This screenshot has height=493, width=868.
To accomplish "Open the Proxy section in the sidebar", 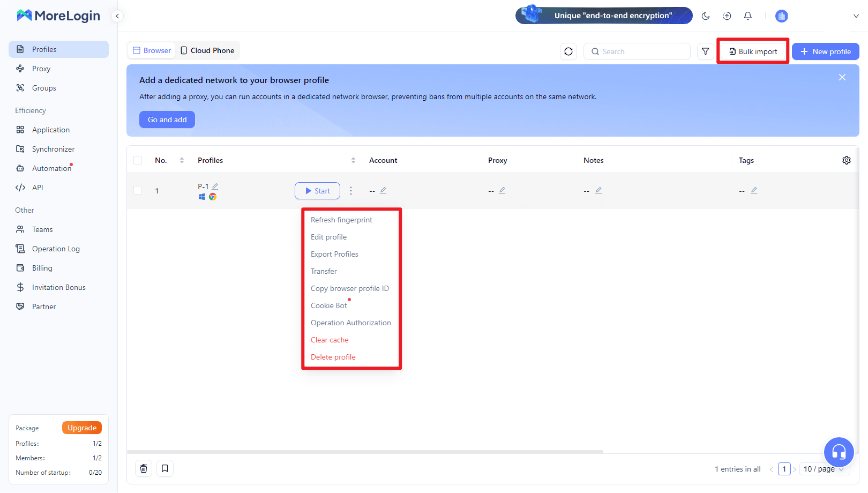I will coord(40,68).
